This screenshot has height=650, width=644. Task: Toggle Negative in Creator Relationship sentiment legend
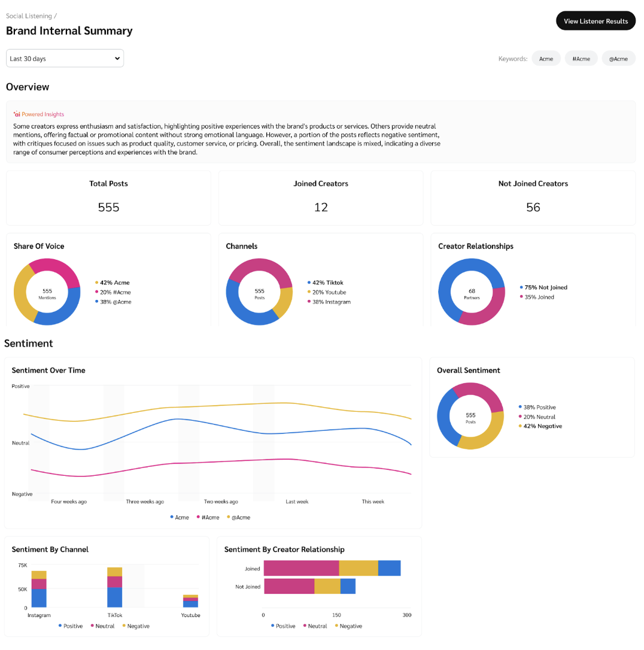(x=348, y=626)
